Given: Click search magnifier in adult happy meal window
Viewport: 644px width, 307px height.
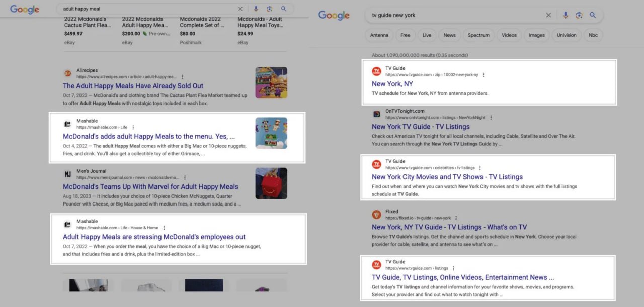Looking at the screenshot, I should coord(284,9).
